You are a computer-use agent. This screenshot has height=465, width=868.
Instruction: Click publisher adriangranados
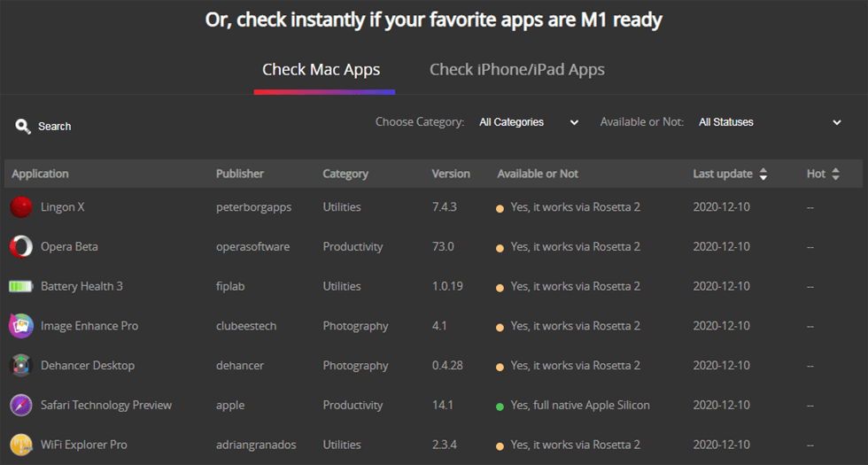click(x=256, y=445)
